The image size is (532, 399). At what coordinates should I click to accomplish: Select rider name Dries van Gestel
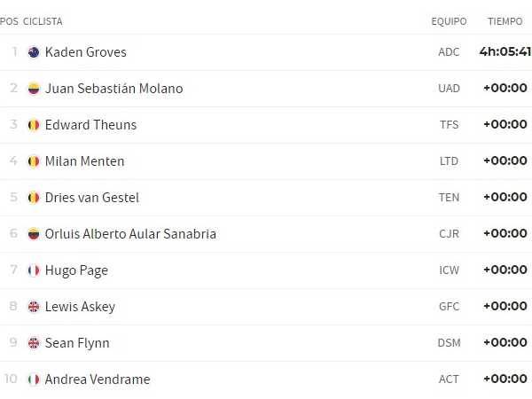tap(92, 198)
